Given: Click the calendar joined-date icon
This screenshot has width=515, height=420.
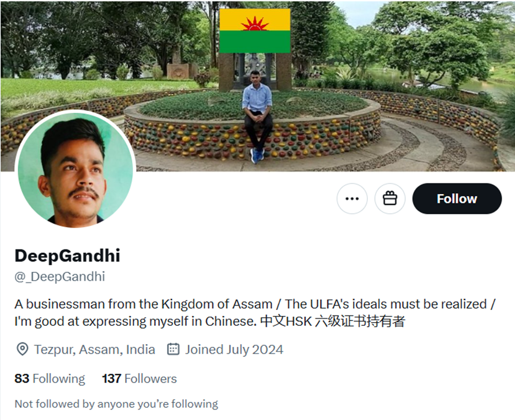Looking at the screenshot, I should tap(173, 349).
